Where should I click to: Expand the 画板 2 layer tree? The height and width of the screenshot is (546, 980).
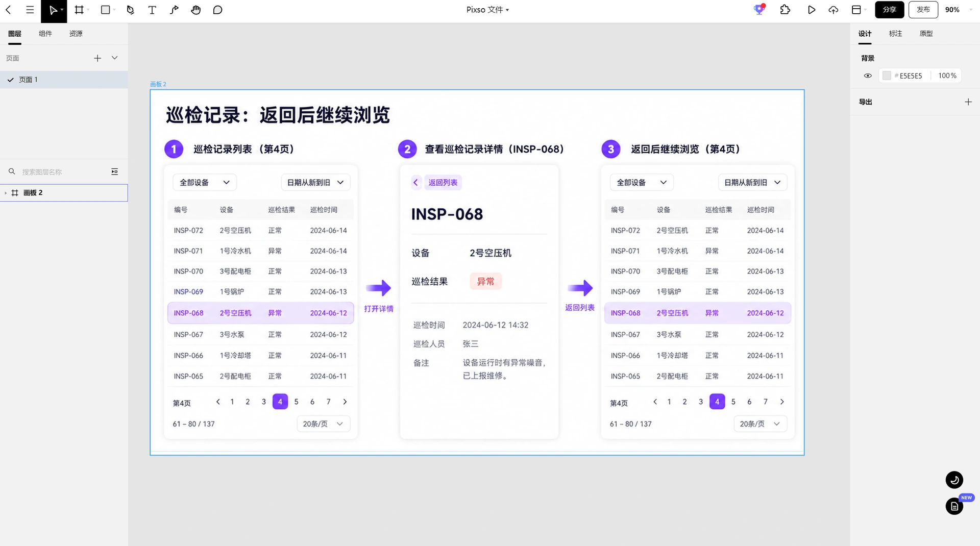click(x=6, y=193)
